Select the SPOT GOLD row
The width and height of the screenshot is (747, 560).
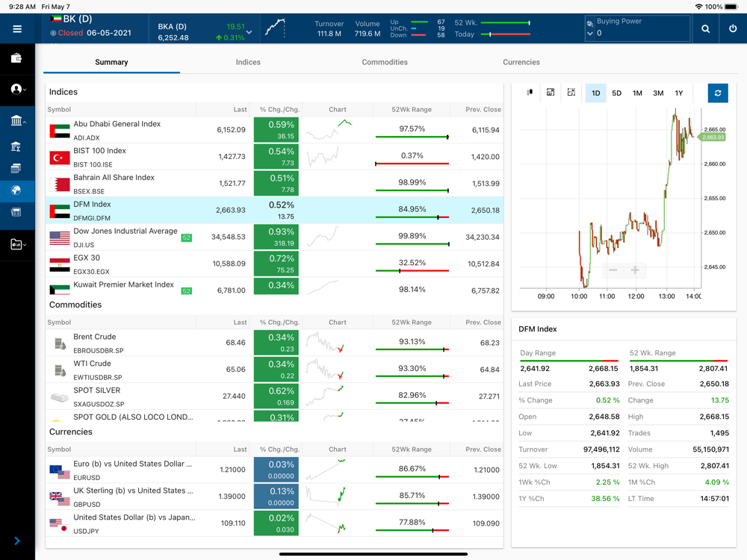click(x=274, y=416)
